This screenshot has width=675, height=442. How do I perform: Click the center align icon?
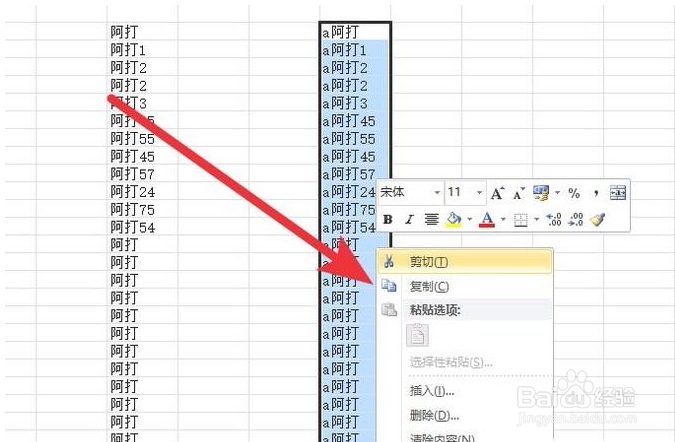click(431, 219)
